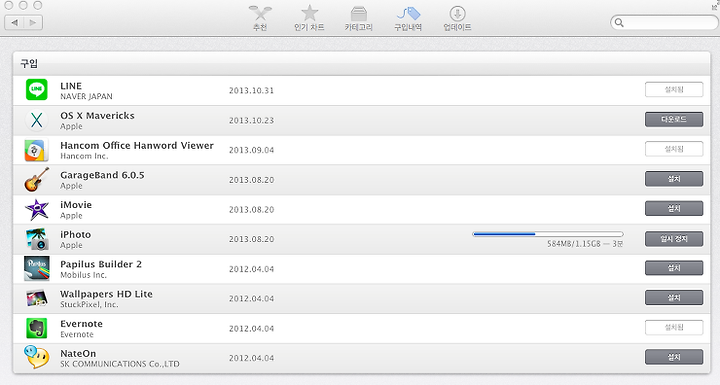The image size is (720, 385).
Task: Click the Wallpapers HD Lite icon
Action: (x=37, y=299)
